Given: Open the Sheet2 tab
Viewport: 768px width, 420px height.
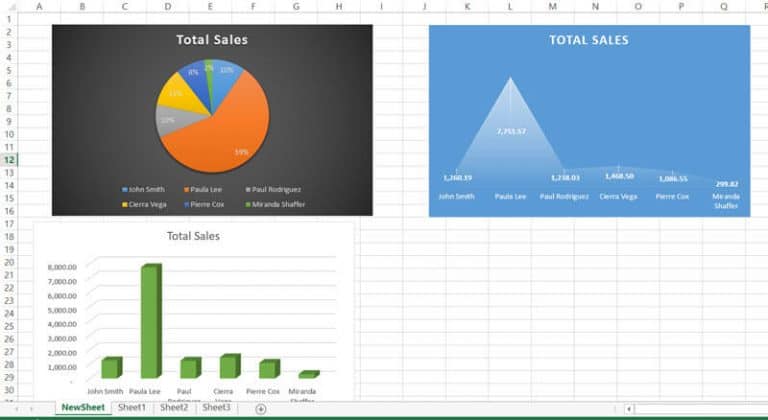Looking at the screenshot, I should [x=174, y=408].
